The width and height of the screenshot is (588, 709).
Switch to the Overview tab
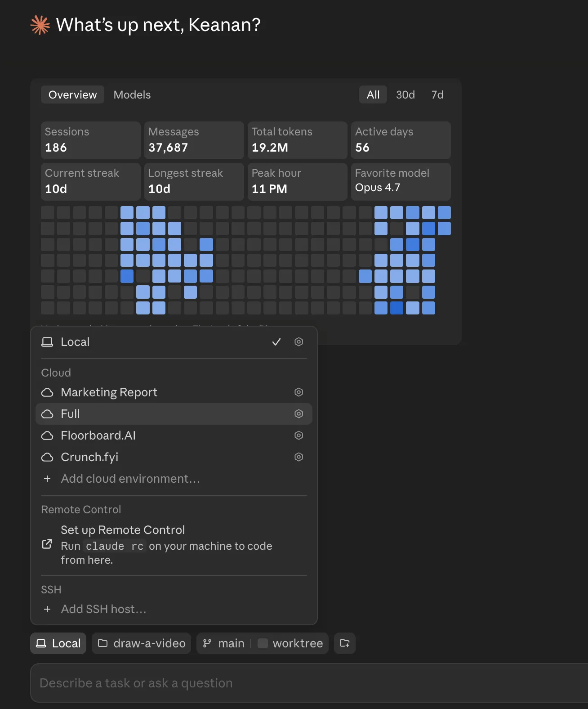(x=72, y=95)
